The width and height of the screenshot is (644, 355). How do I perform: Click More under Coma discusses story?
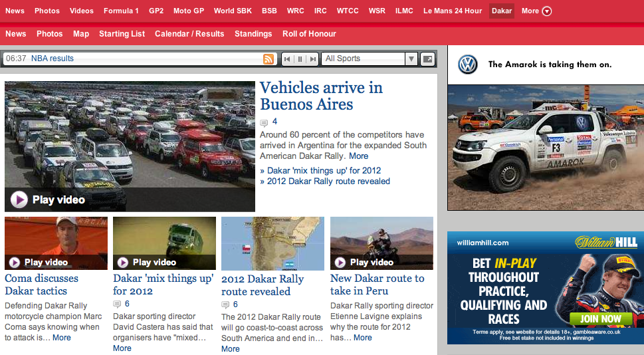point(62,338)
